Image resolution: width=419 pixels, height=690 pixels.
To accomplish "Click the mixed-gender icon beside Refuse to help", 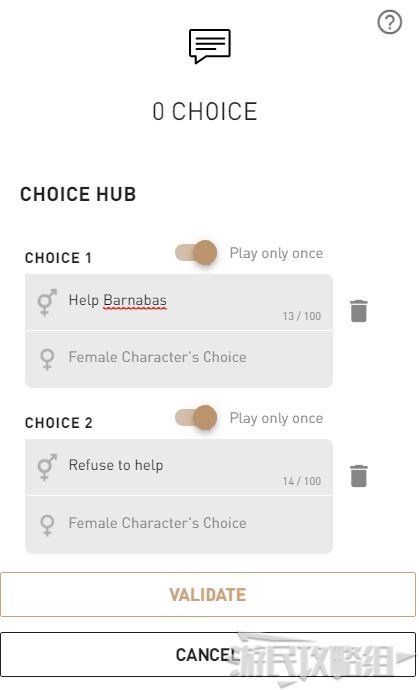I will (47, 467).
